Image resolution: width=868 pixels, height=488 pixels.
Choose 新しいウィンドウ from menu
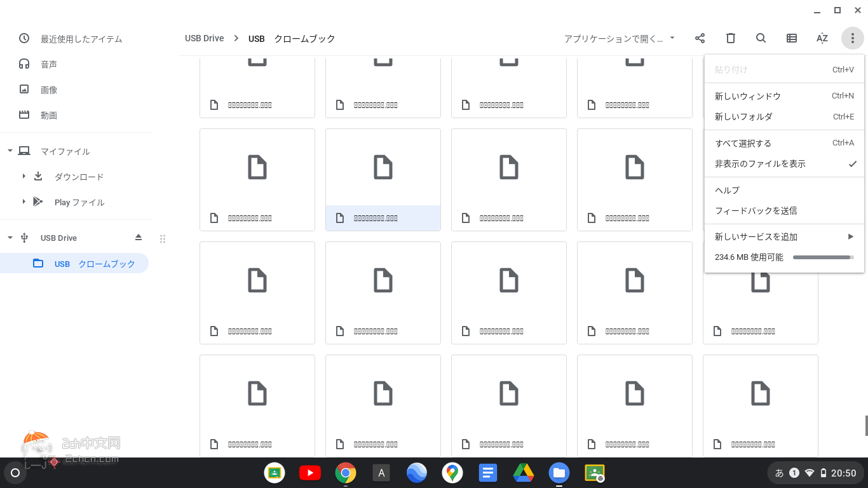tap(784, 96)
